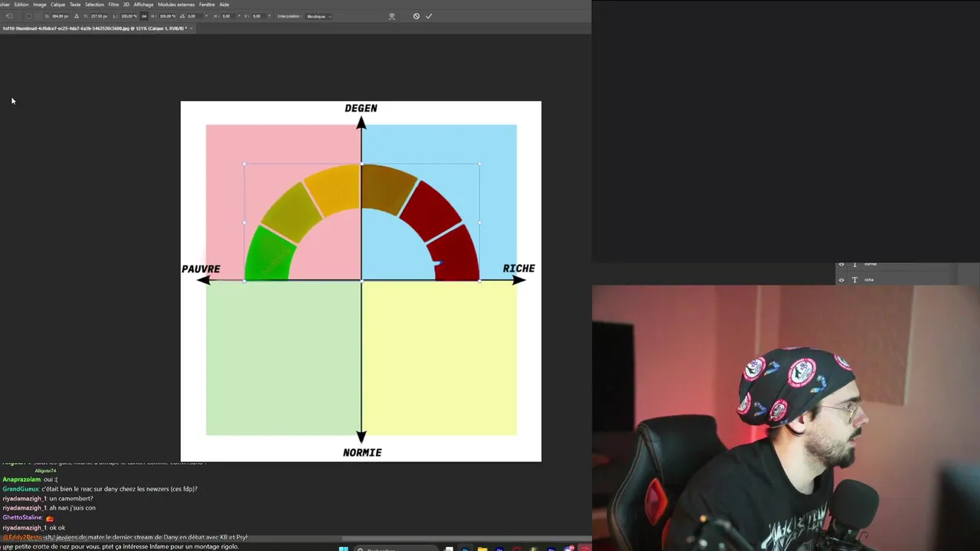Toggle the link width and height chain icon
980x551 pixels.
point(144,16)
